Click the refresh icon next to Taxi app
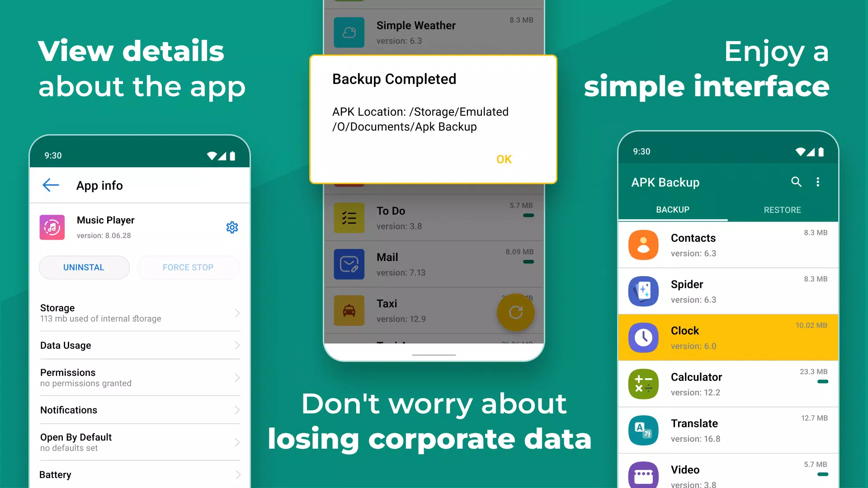Screen dimensions: 868x488 coord(515,311)
